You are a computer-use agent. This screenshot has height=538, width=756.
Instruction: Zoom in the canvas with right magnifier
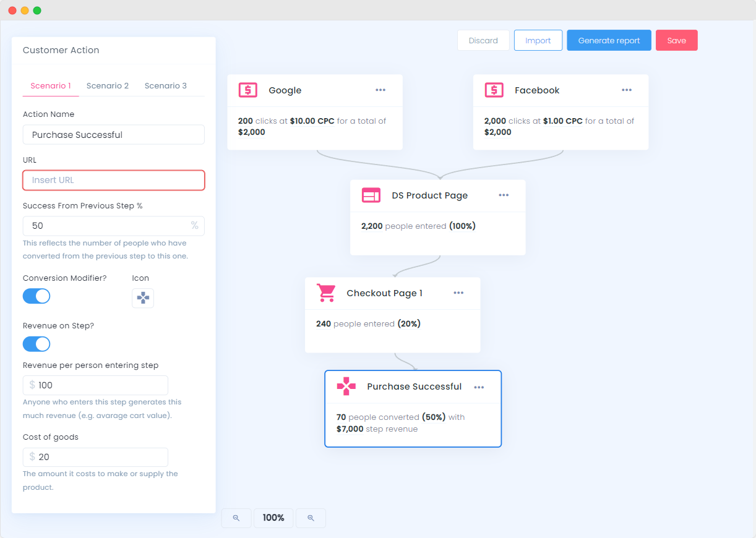[311, 518]
